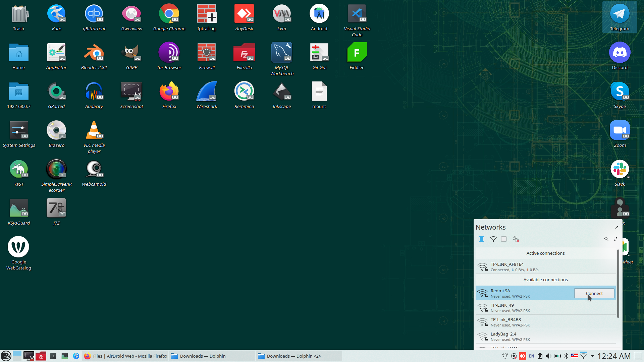
Task: Expand hidden system tray icons arrow
Action: coord(592,356)
